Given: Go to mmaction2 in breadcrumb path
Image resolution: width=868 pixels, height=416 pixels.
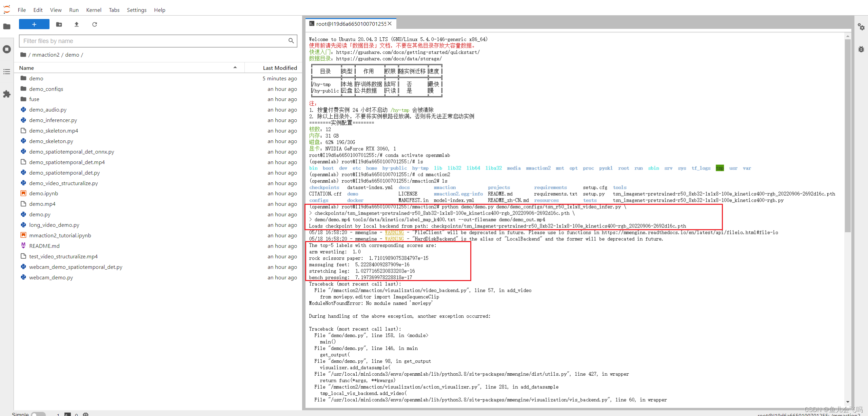Looking at the screenshot, I should pyautogui.click(x=46, y=55).
